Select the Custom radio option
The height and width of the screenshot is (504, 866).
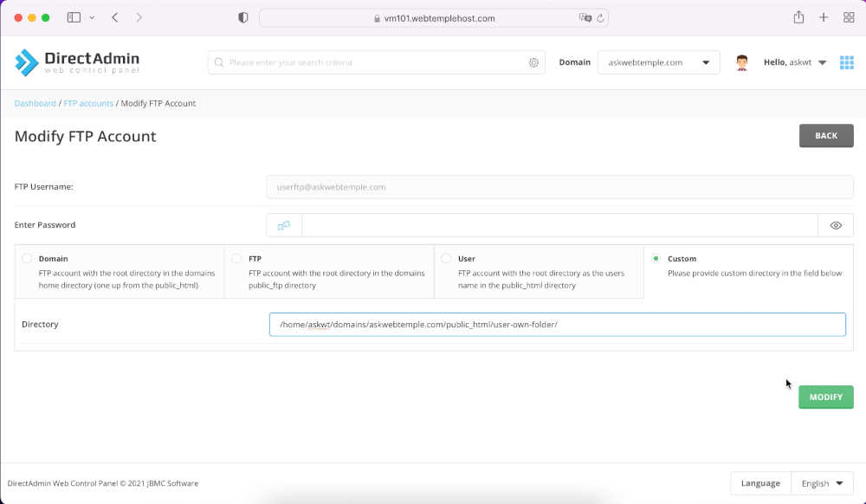click(x=656, y=258)
